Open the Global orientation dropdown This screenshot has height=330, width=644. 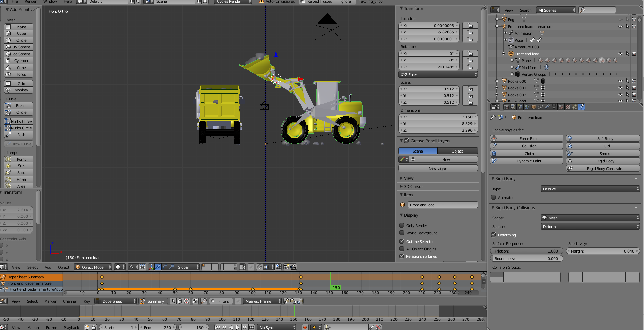point(187,267)
